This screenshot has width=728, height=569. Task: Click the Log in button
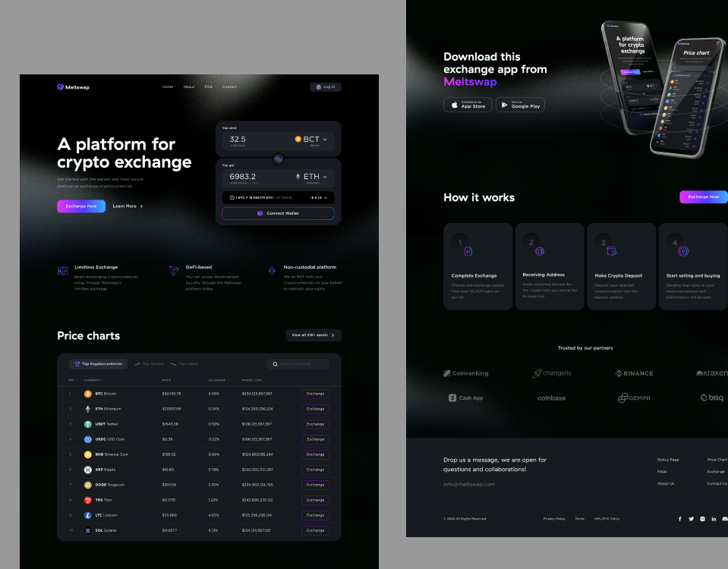click(x=326, y=86)
